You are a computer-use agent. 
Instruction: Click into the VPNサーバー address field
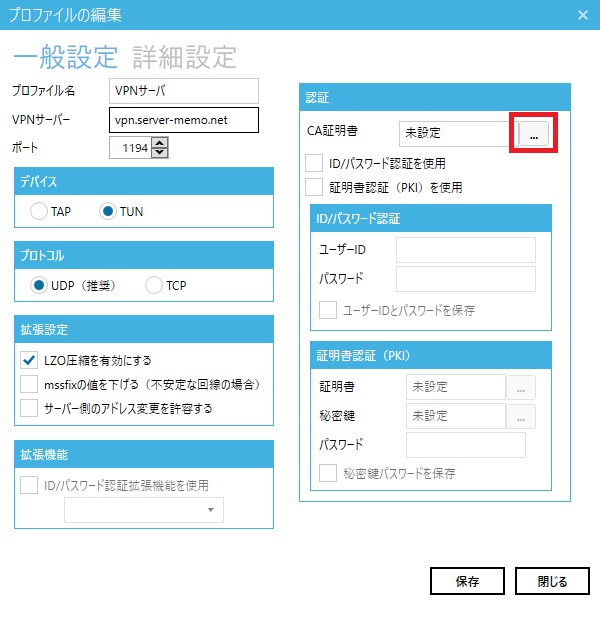coord(184,120)
